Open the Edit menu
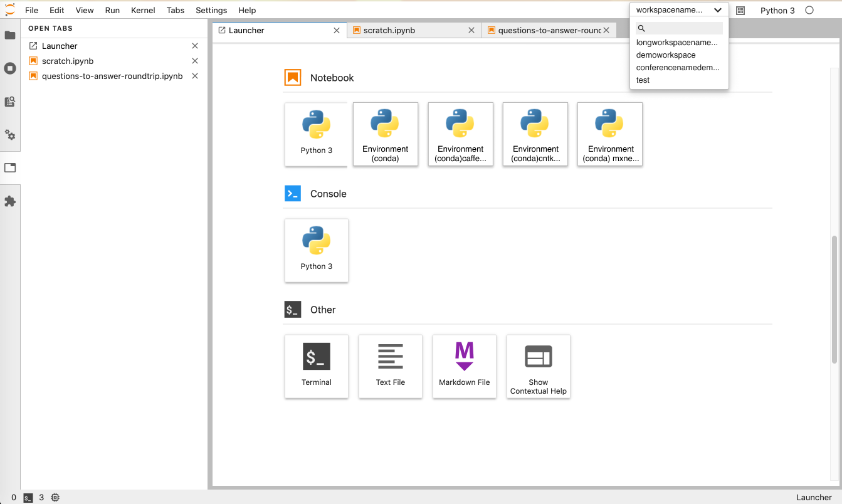The image size is (842, 504). 57,10
